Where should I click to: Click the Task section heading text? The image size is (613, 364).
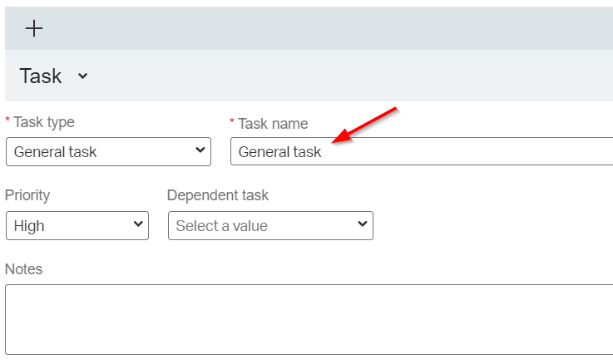click(x=41, y=76)
